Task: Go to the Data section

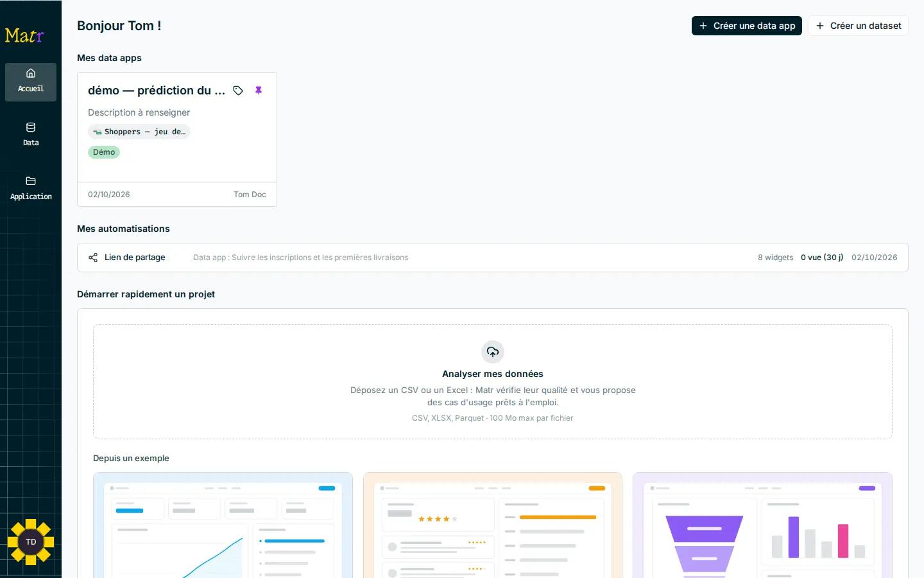Action: pos(31,136)
